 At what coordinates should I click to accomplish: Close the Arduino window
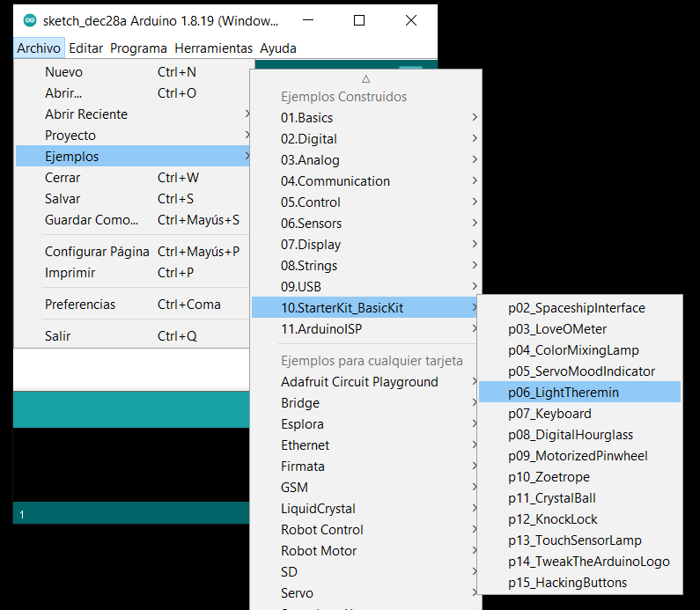click(x=411, y=20)
